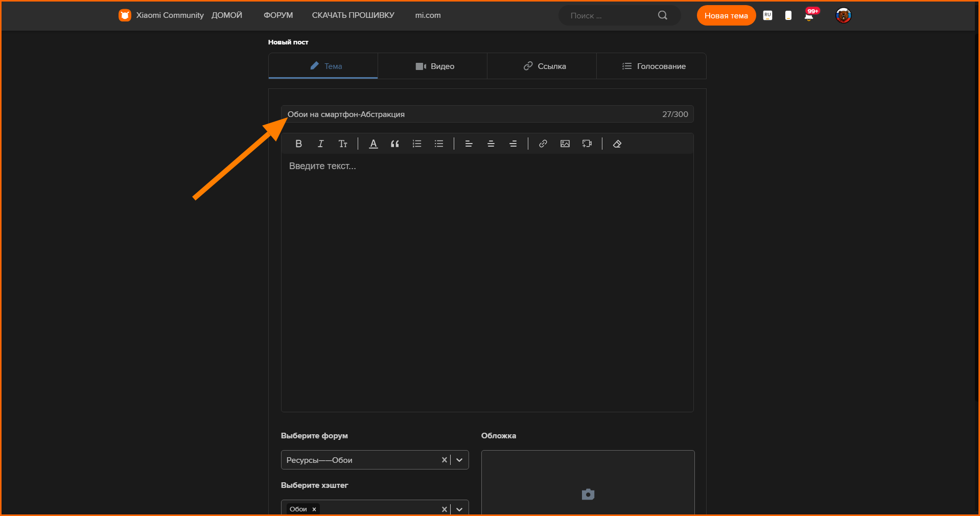Apply italic formatting in editor toolbar
The width and height of the screenshot is (980, 516).
[320, 144]
